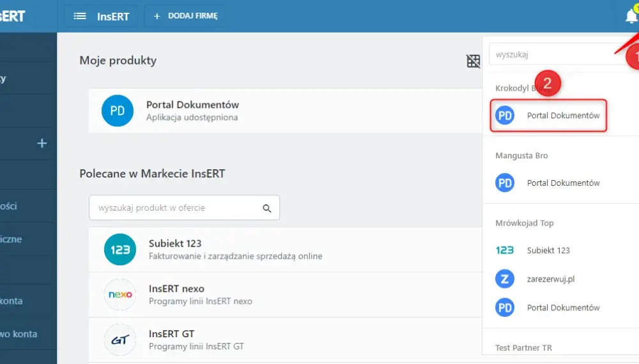Open the notifications bell icon
The height and width of the screenshot is (364, 639).
pyautogui.click(x=631, y=16)
